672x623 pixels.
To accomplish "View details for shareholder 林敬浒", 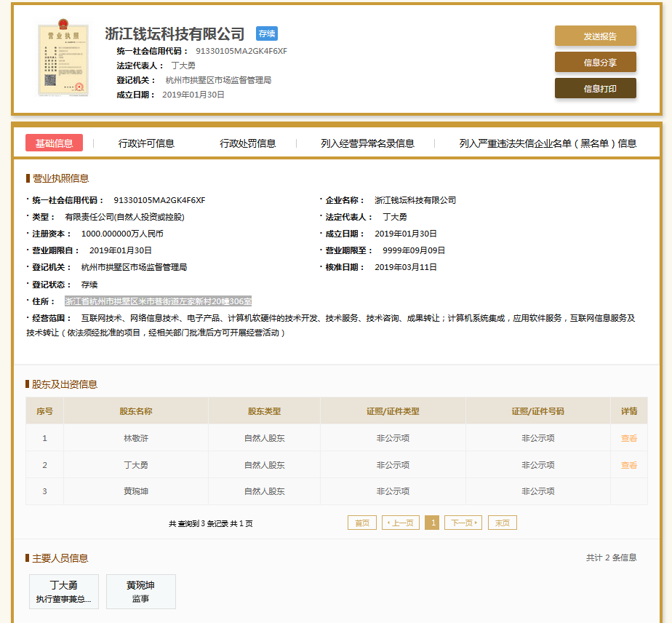I will 628,438.
